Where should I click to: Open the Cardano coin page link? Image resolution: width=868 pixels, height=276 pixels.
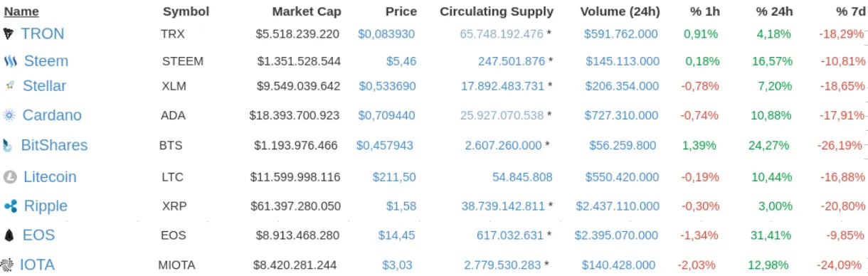click(x=52, y=115)
